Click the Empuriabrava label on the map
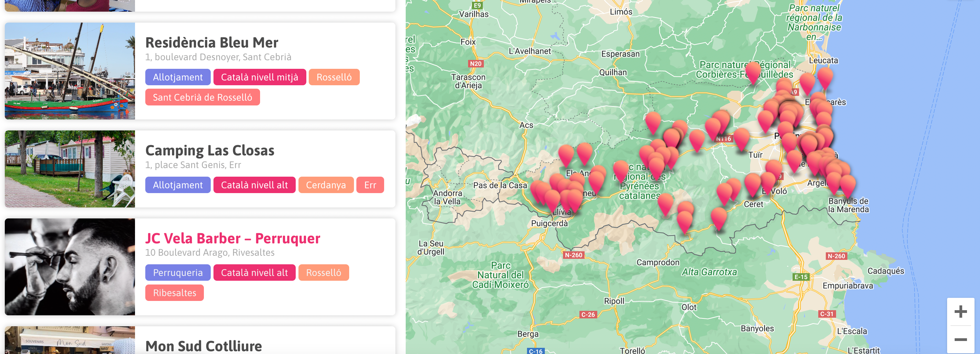 coord(847,286)
